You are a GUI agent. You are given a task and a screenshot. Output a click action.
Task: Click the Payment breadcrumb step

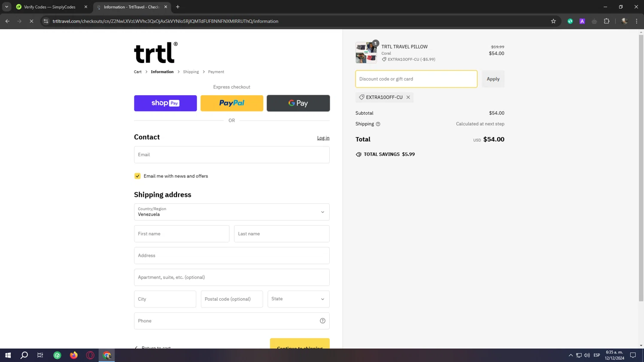coord(216,72)
